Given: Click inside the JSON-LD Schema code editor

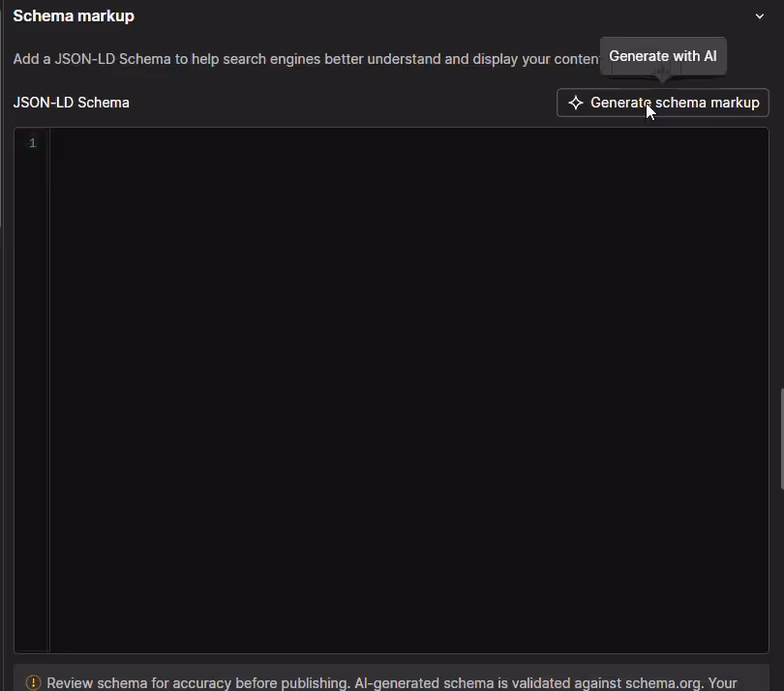Looking at the screenshot, I should [408, 390].
